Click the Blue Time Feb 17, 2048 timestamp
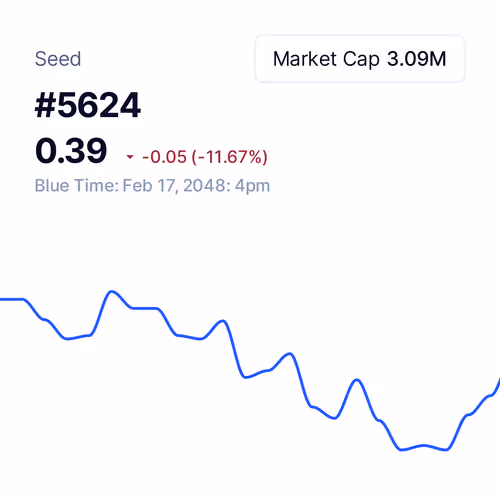This screenshot has height=500, width=500. (152, 186)
